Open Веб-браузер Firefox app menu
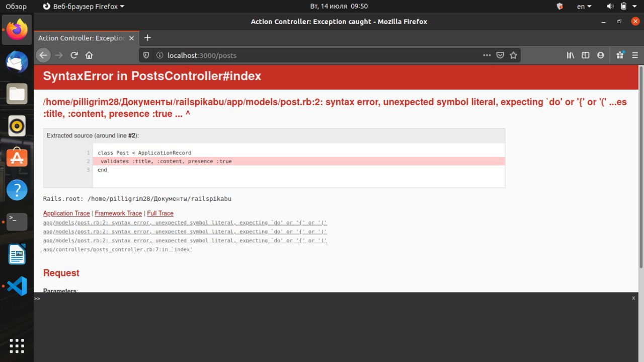 84,6
